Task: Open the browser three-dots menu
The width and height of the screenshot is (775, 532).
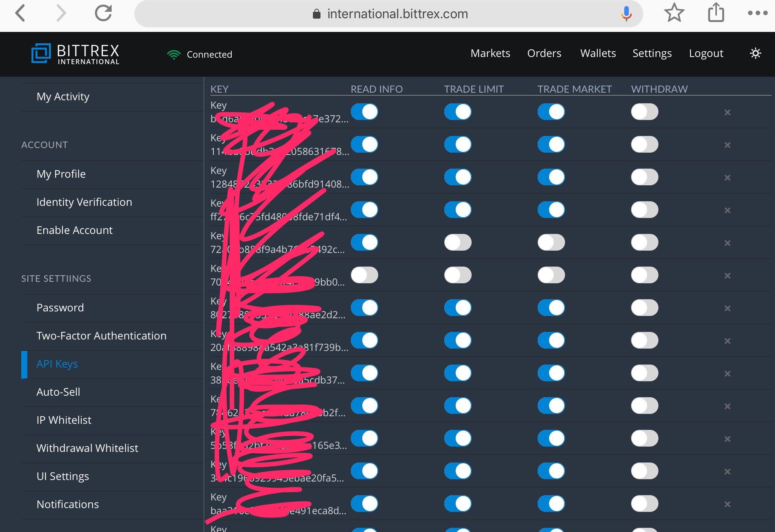Action: coord(758,13)
